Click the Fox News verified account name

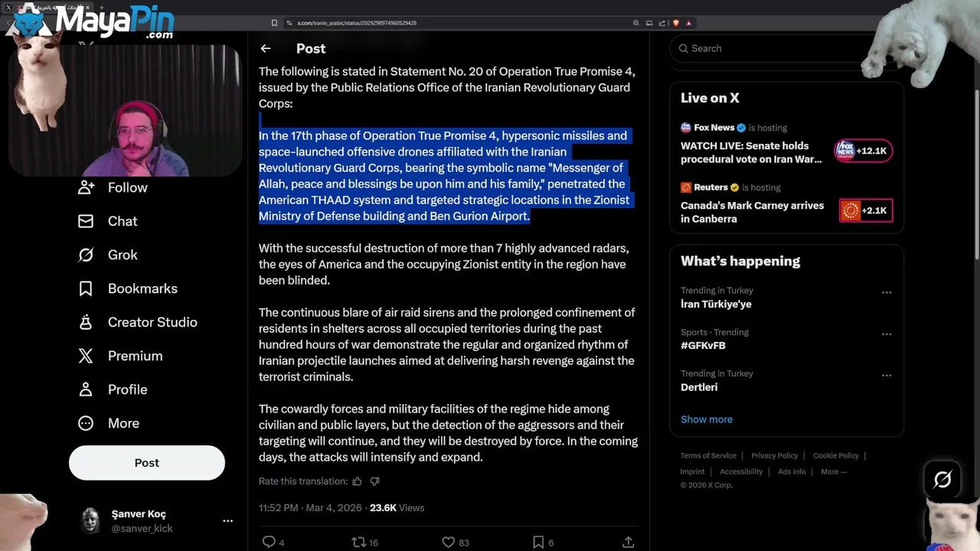pos(714,128)
